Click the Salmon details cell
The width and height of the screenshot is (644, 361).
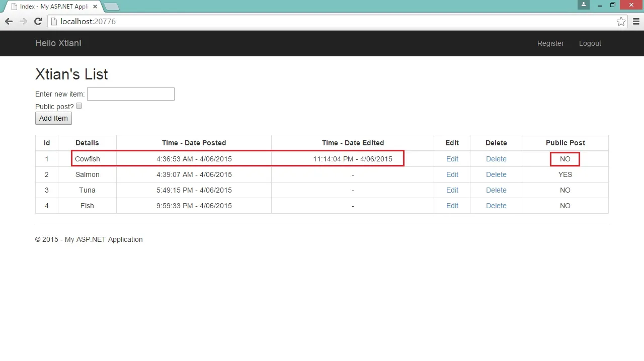click(x=88, y=174)
